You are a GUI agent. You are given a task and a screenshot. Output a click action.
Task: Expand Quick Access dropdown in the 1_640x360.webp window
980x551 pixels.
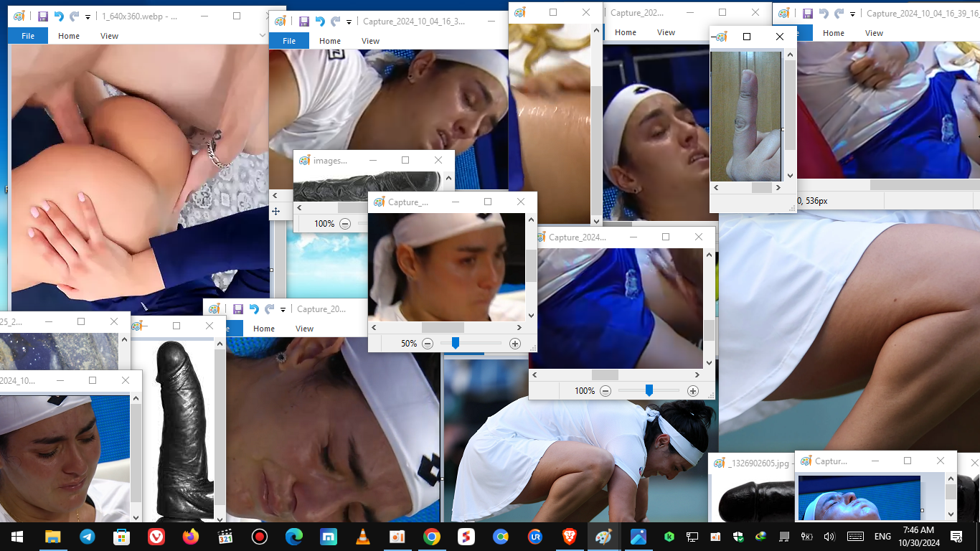point(88,17)
